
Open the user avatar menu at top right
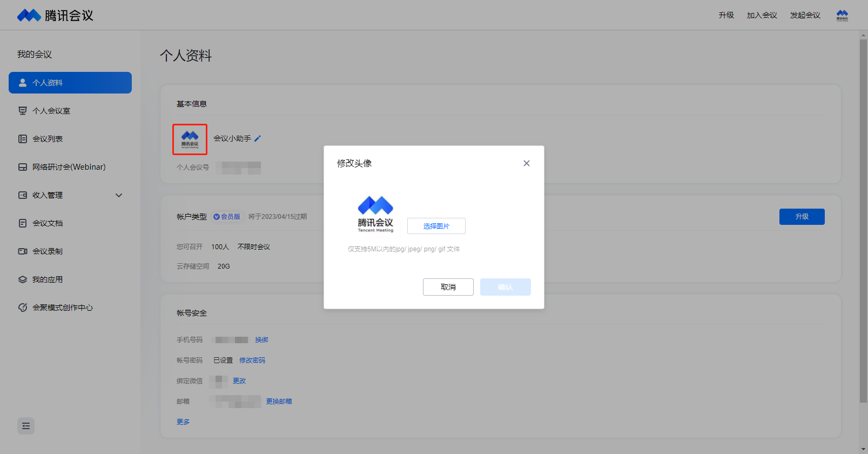pyautogui.click(x=842, y=15)
